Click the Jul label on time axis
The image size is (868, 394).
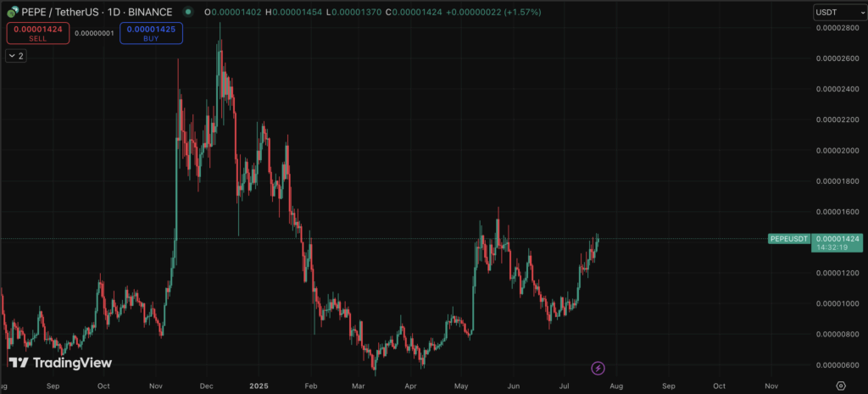pyautogui.click(x=564, y=386)
